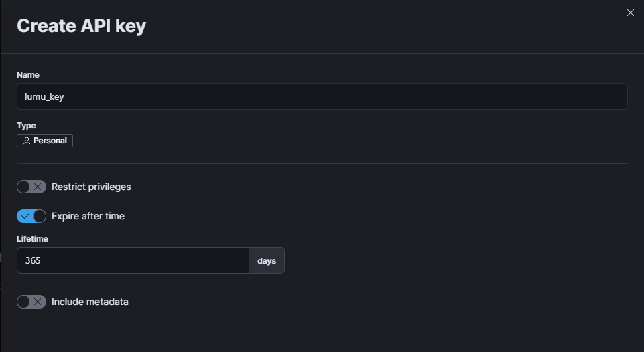Select the Personal type badge
Screen dimensions: 644x352
45,141
